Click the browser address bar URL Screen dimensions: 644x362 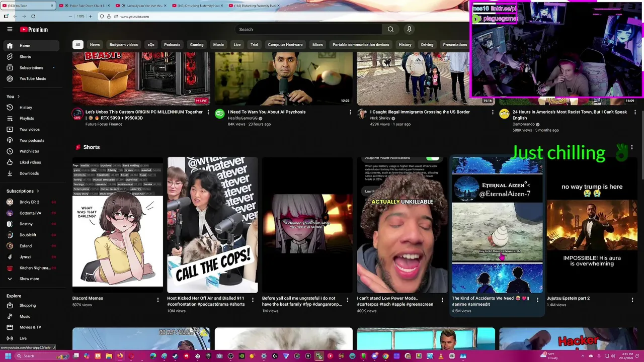(x=134, y=17)
